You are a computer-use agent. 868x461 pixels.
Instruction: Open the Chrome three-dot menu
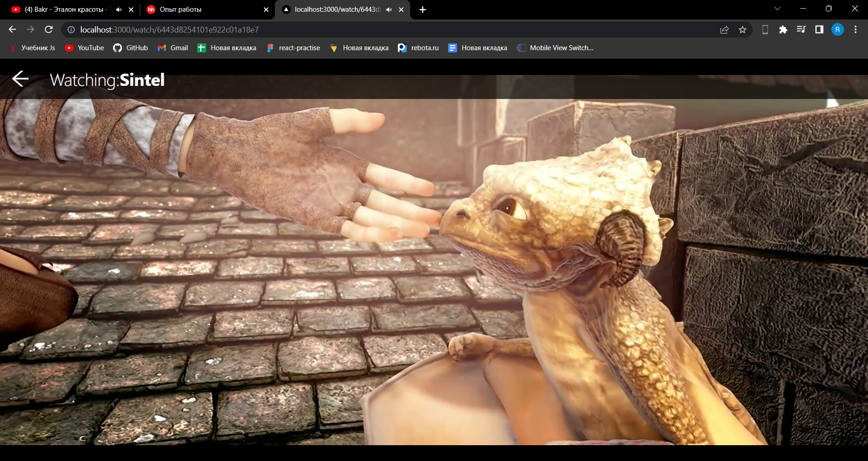(x=855, y=29)
